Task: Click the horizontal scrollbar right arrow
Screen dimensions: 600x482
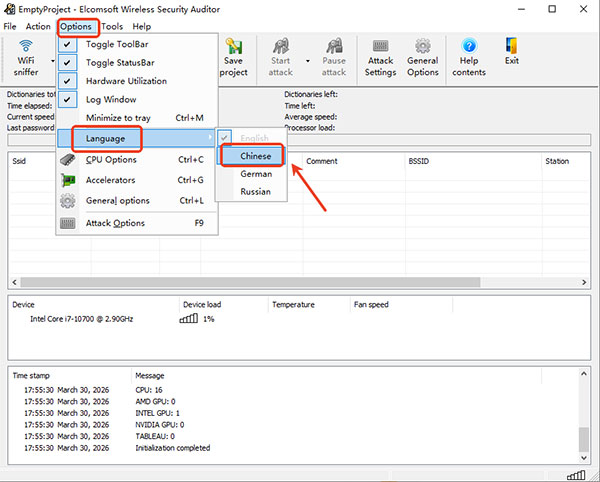Action: (584, 282)
